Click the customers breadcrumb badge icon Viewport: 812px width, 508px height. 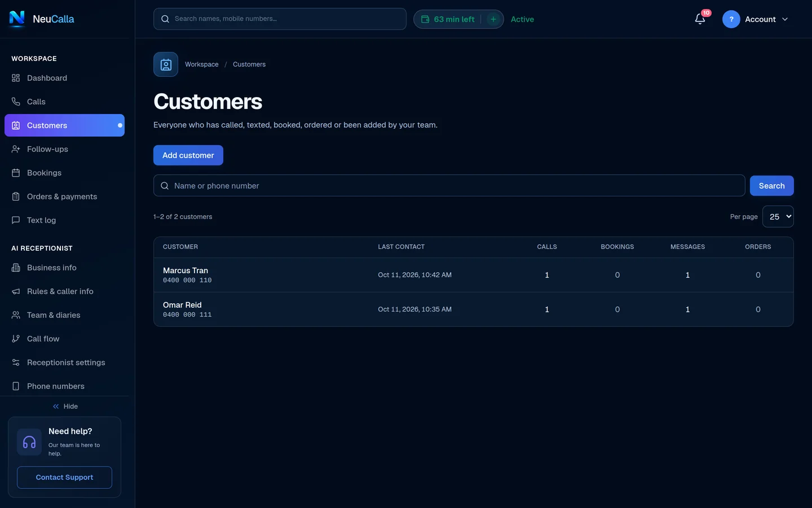click(166, 64)
